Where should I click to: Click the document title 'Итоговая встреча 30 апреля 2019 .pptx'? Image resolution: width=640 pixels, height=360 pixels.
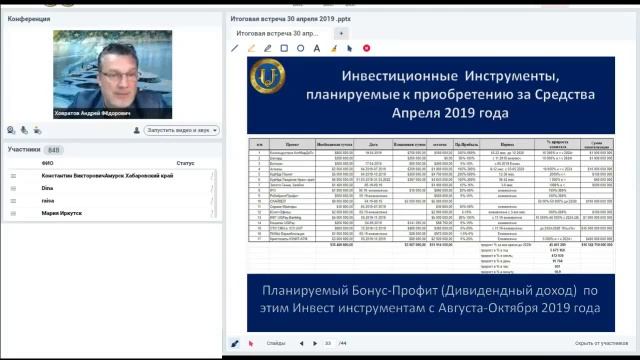pos(290,19)
